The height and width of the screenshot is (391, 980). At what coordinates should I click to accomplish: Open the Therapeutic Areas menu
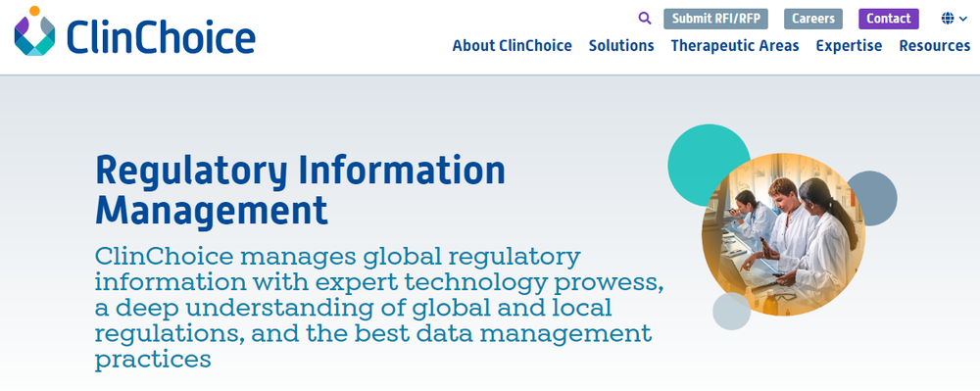coord(735,46)
